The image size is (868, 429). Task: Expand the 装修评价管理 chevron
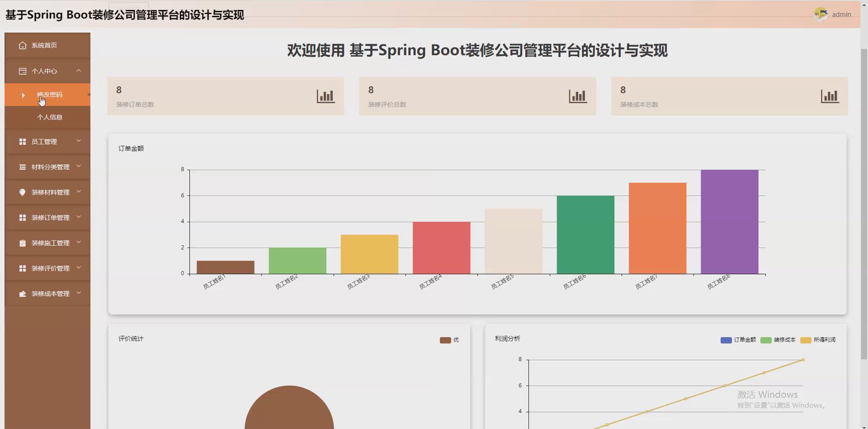[79, 268]
